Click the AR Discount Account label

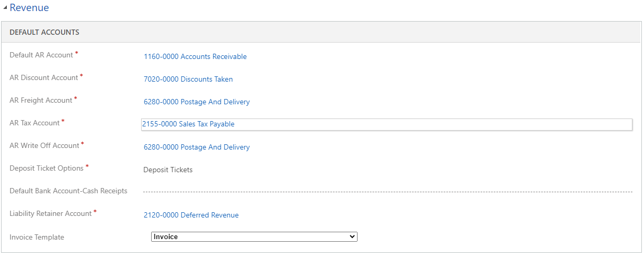tap(44, 77)
